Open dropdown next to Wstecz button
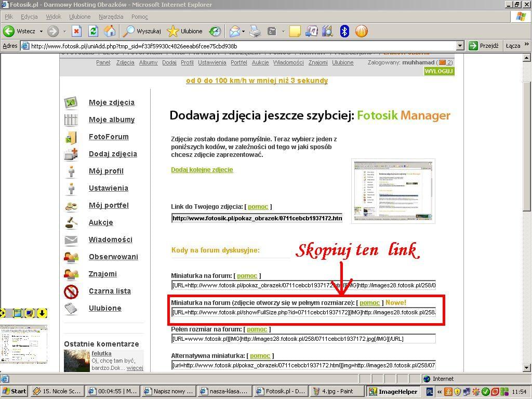Viewport: 532px width, 399px height. pos(41,31)
